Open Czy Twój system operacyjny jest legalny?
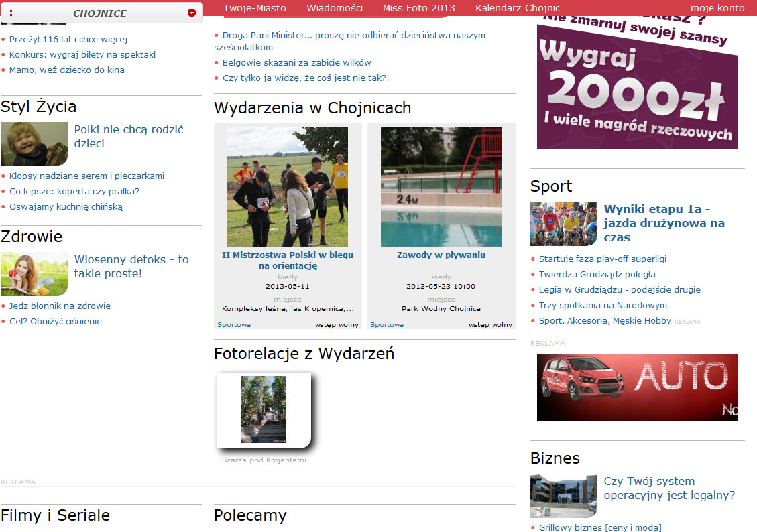 coord(669,488)
